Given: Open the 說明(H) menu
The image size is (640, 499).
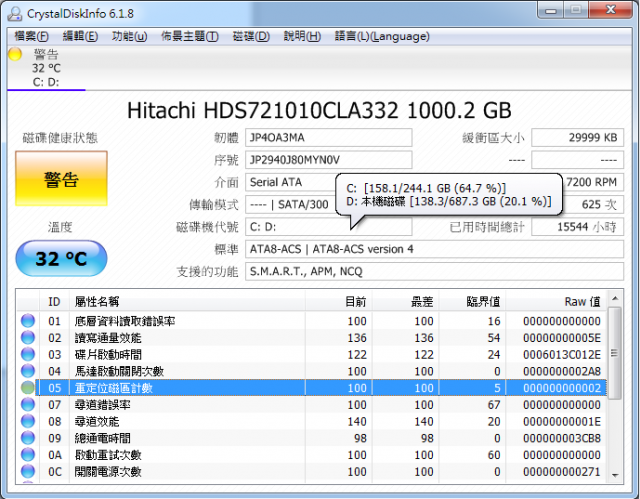Looking at the screenshot, I should [x=302, y=36].
